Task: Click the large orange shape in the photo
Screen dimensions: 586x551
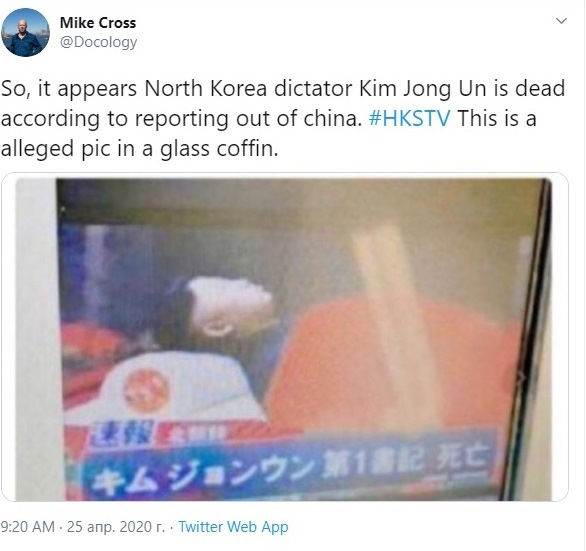Action: pyautogui.click(x=389, y=364)
